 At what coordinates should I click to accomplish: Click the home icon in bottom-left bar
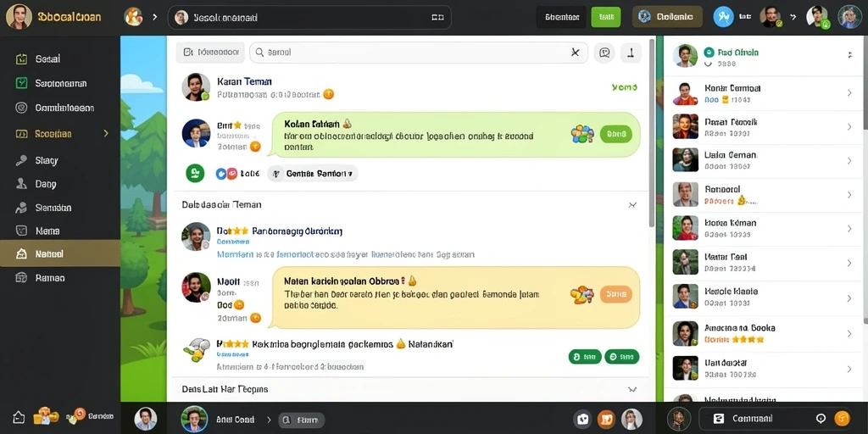19,417
